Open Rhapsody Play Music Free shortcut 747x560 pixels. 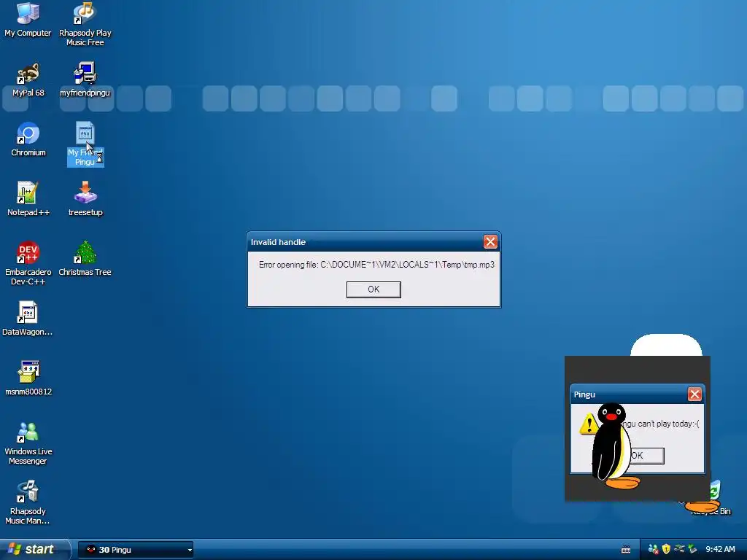tap(85, 24)
